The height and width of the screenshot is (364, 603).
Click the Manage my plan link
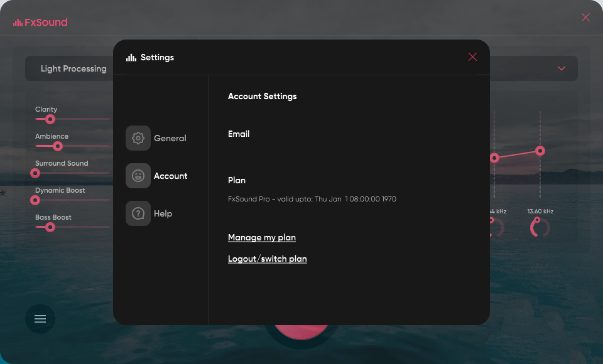tap(262, 238)
